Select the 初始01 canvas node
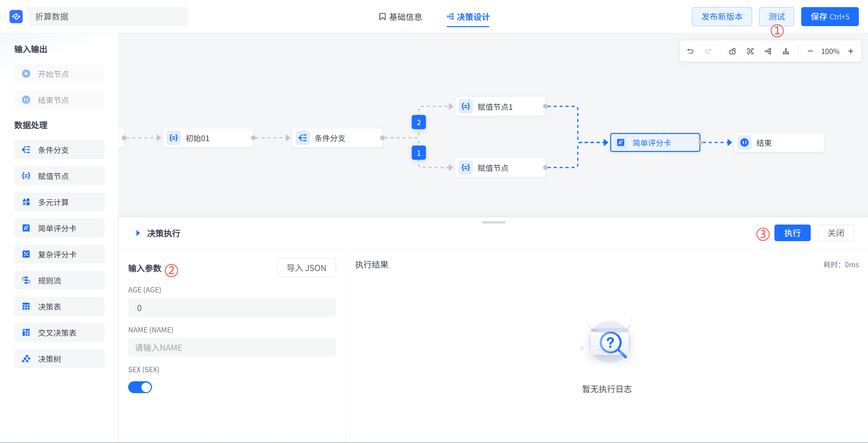The height and width of the screenshot is (443, 868). tap(208, 138)
